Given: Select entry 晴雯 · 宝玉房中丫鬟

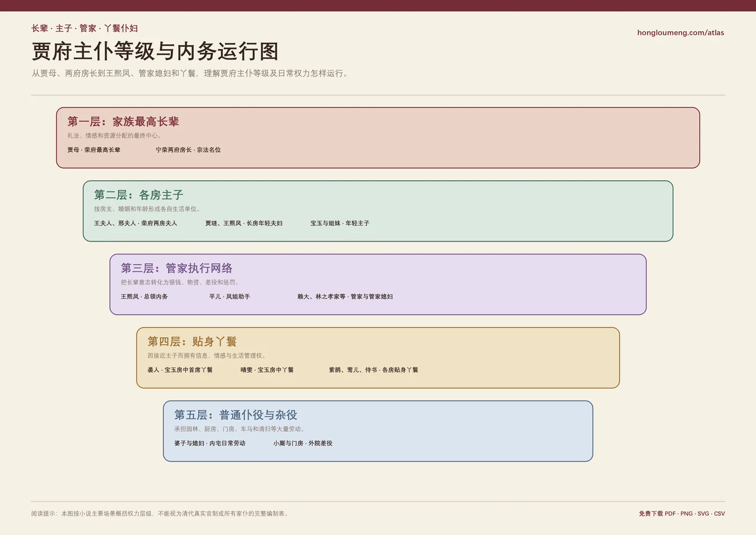Looking at the screenshot, I should coord(267,370).
